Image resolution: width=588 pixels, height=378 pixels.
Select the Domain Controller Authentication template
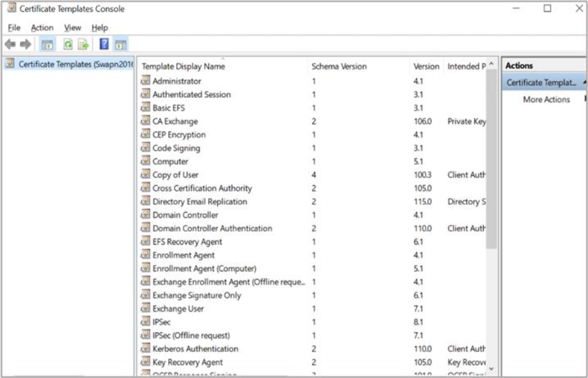coord(212,229)
